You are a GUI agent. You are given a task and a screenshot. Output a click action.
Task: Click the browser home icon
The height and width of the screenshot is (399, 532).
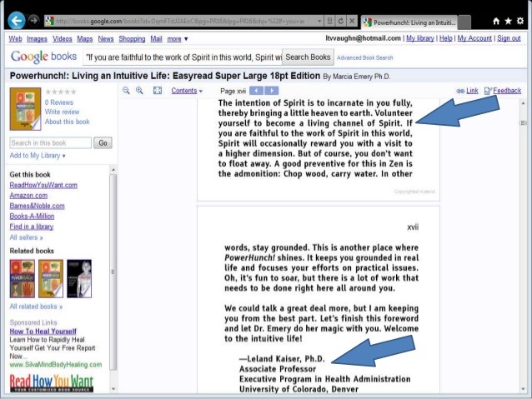click(x=496, y=21)
